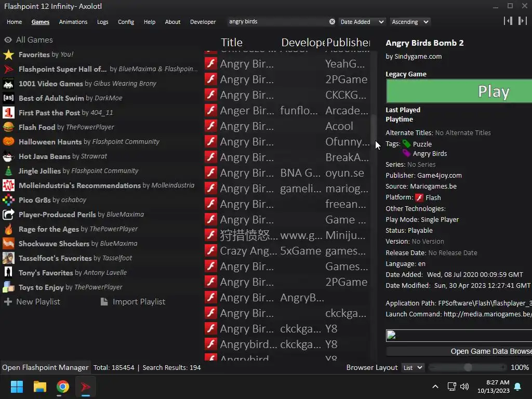Open the Date Added sort dropdown
532x399 pixels.
pos(362,22)
